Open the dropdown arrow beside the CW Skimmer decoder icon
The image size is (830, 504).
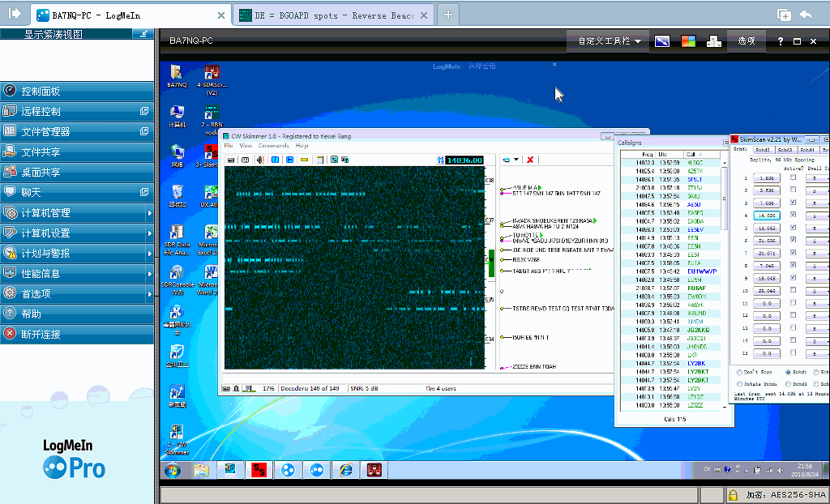coord(516,160)
